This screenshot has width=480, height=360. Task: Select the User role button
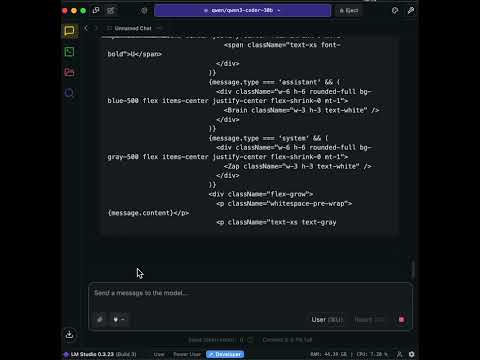[327, 320]
